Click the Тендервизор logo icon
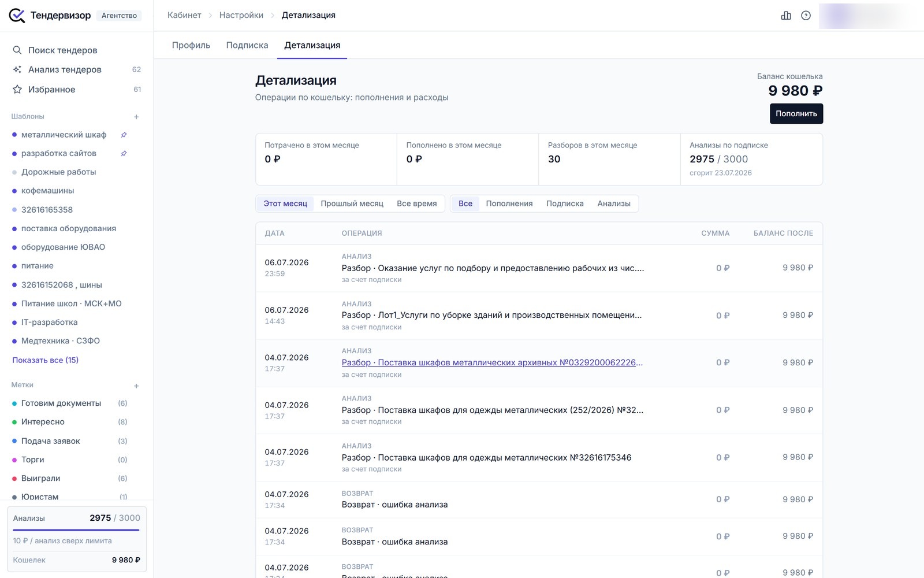 (x=17, y=16)
